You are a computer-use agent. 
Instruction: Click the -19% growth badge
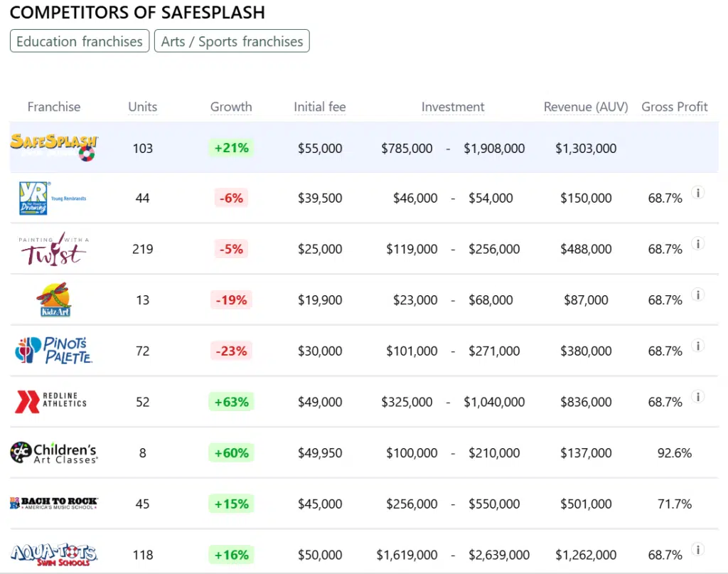231,300
